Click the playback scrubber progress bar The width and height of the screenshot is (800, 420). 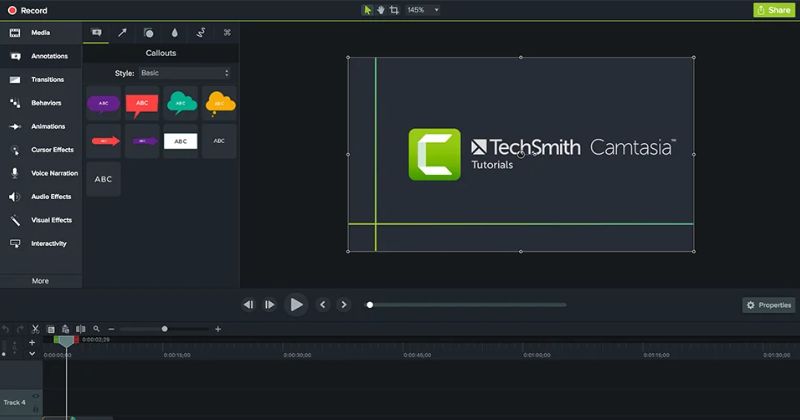(x=468, y=305)
